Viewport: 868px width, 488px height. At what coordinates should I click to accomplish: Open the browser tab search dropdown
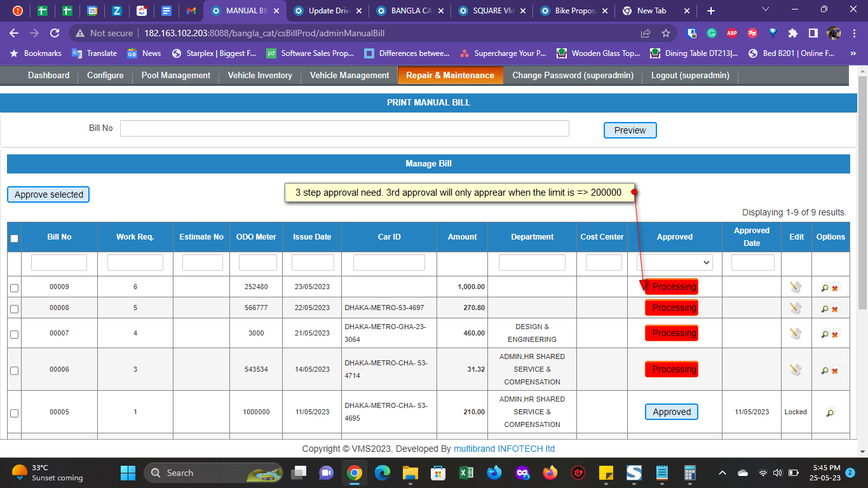766,10
